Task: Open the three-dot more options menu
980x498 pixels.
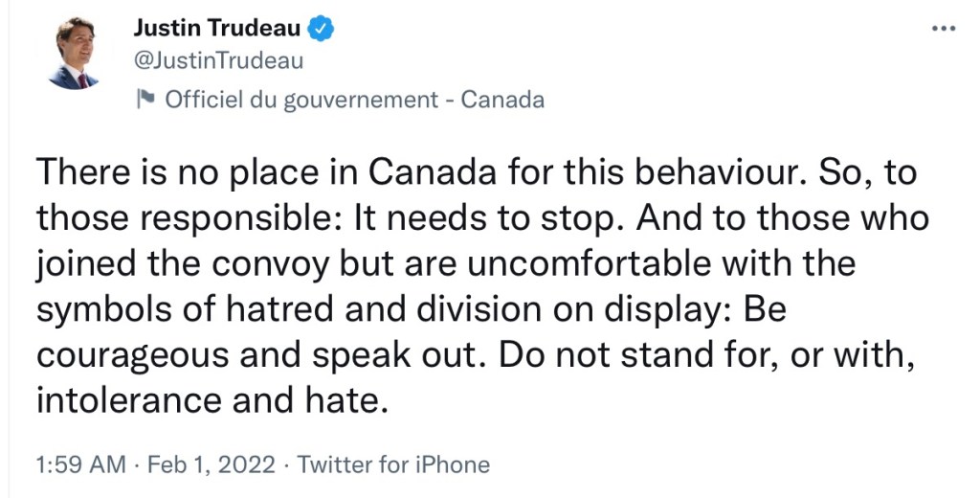Action: 944,29
